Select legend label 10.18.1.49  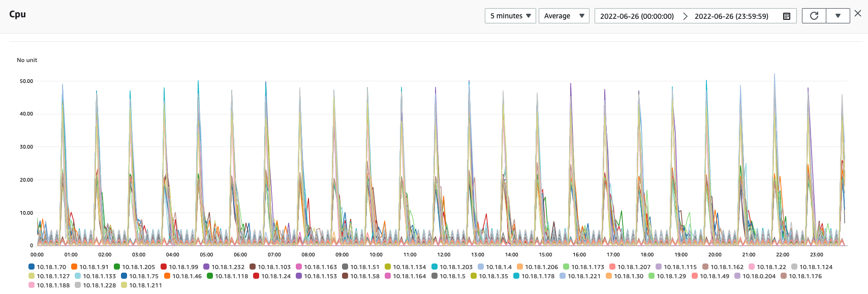(715, 276)
